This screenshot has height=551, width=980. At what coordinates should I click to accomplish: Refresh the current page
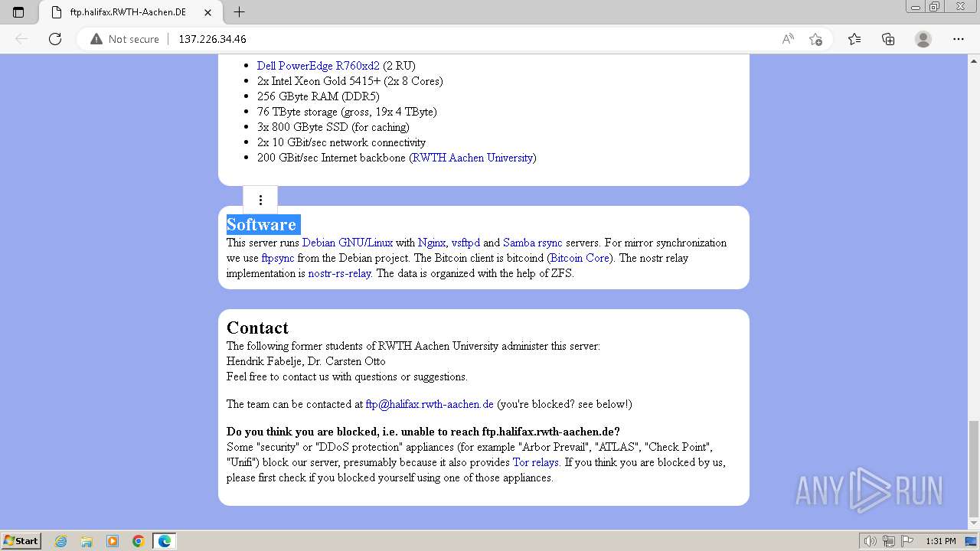(x=55, y=39)
